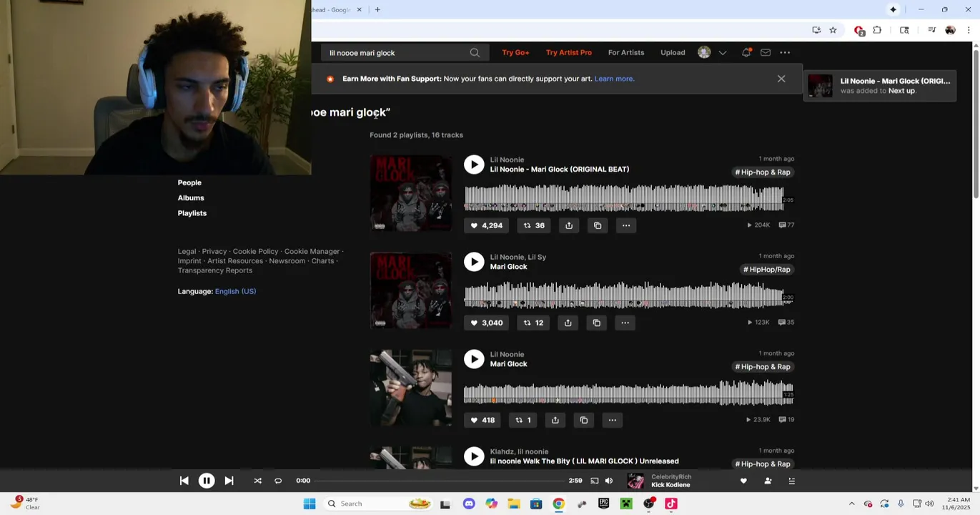The width and height of the screenshot is (980, 515).
Task: Share the Lil Noonie, Lil Sy track
Action: click(568, 323)
